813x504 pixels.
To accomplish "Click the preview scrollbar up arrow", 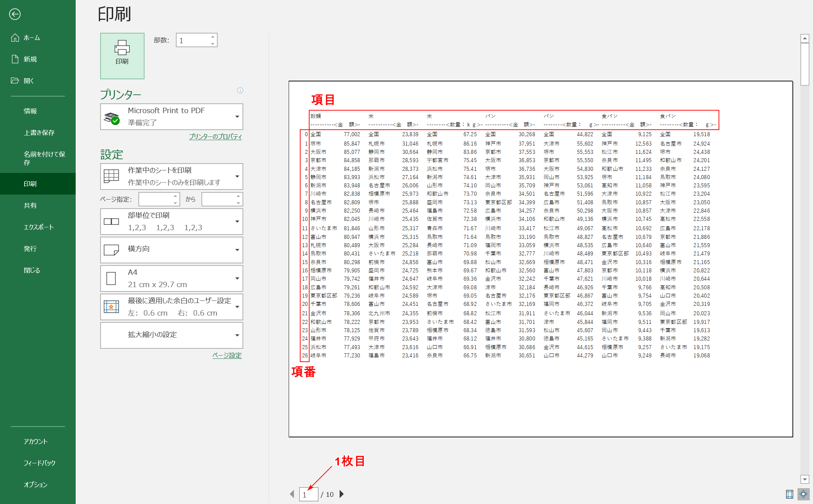I will 805,38.
